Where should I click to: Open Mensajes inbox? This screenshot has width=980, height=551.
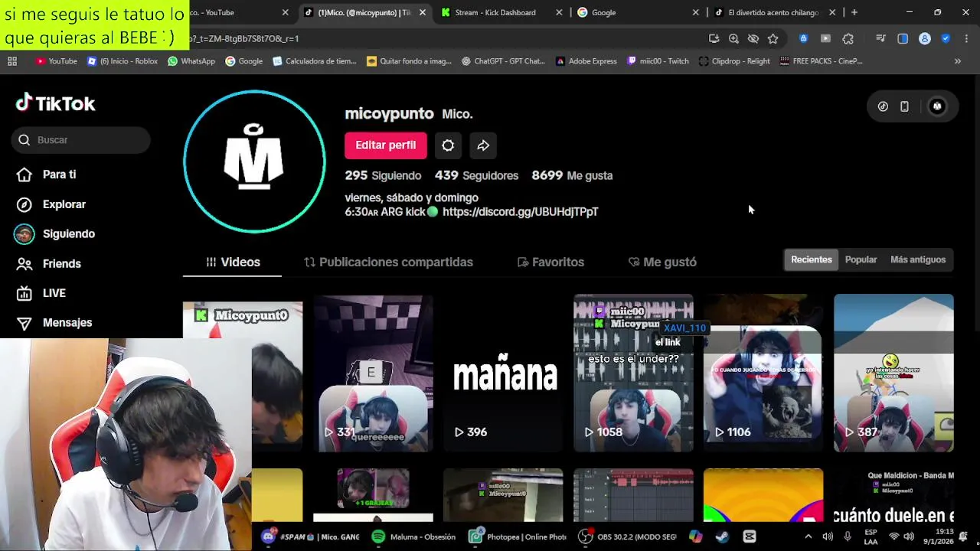coord(54,323)
